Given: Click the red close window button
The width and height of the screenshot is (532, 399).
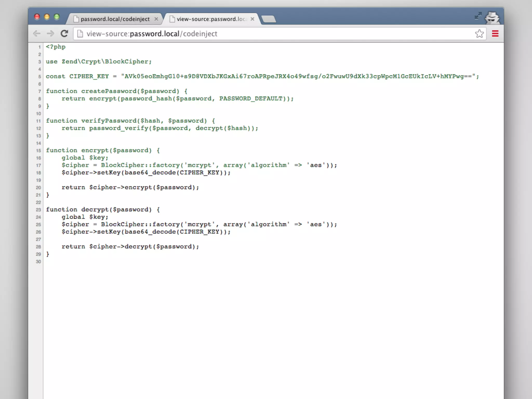Looking at the screenshot, I should pyautogui.click(x=37, y=17).
